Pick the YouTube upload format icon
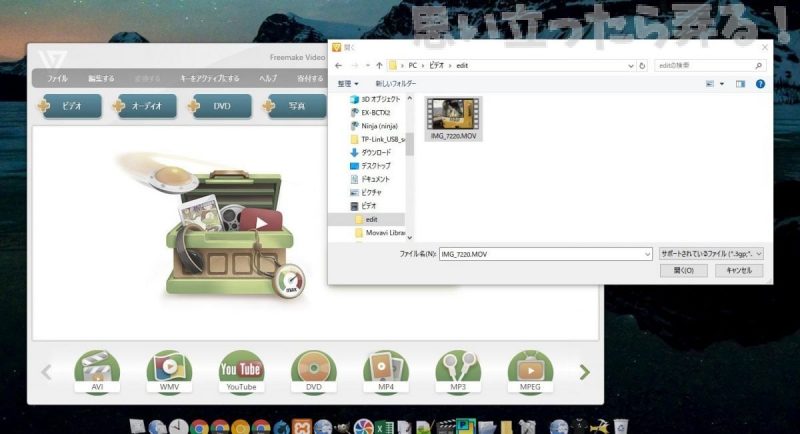Viewport: 800px width, 434px height. (241, 372)
